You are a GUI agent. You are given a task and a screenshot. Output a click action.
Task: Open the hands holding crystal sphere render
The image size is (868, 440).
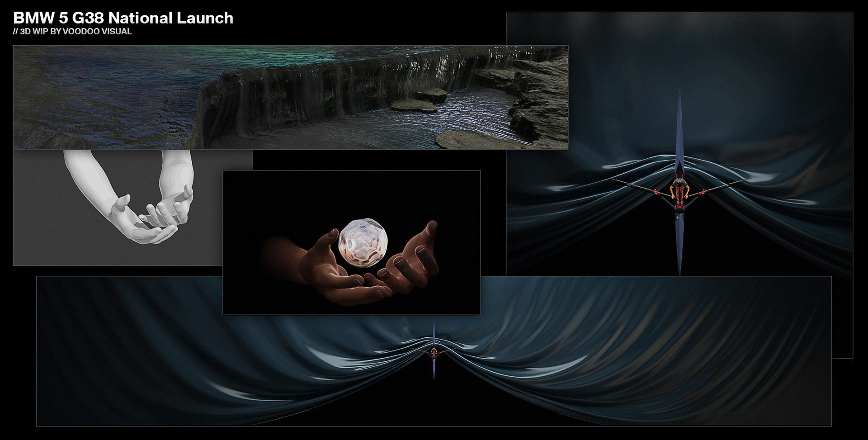[352, 242]
